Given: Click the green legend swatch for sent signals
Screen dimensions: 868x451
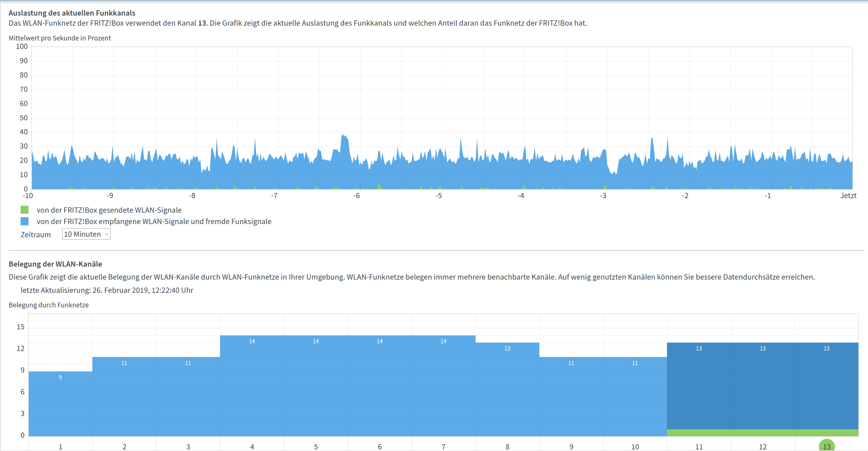Looking at the screenshot, I should coord(25,210).
